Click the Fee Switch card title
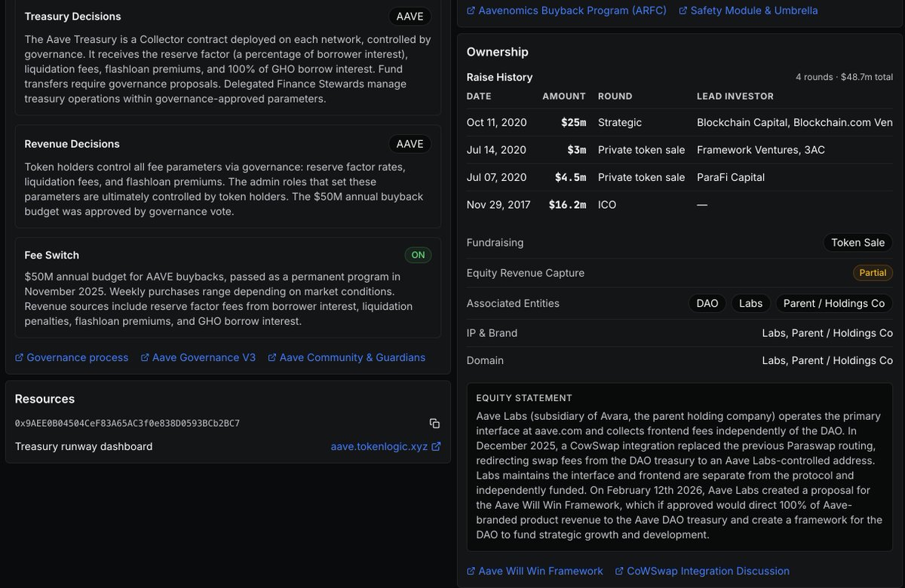Image resolution: width=905 pixels, height=588 pixels. (x=51, y=255)
